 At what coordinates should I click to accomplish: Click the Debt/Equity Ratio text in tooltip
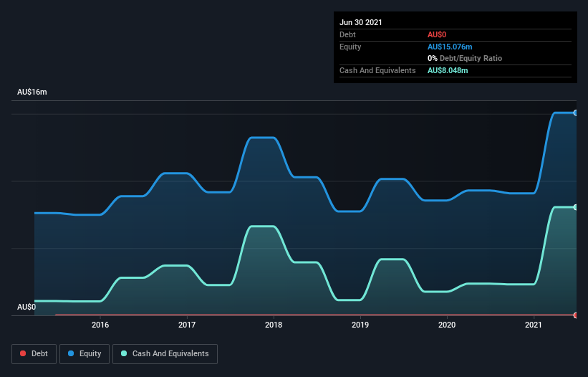[469, 58]
